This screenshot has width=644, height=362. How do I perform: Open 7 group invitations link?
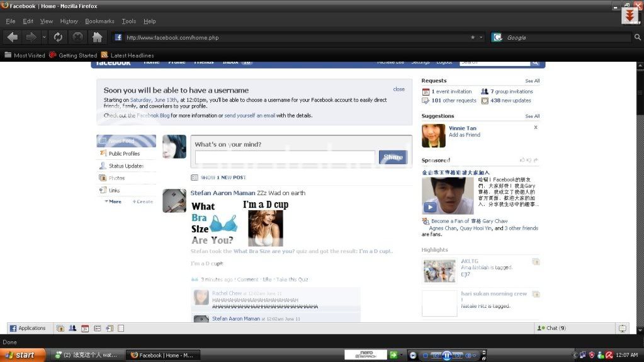coord(511,92)
